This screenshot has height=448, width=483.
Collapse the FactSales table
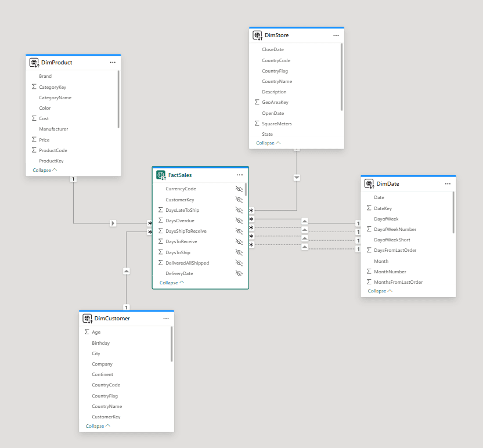click(x=172, y=283)
